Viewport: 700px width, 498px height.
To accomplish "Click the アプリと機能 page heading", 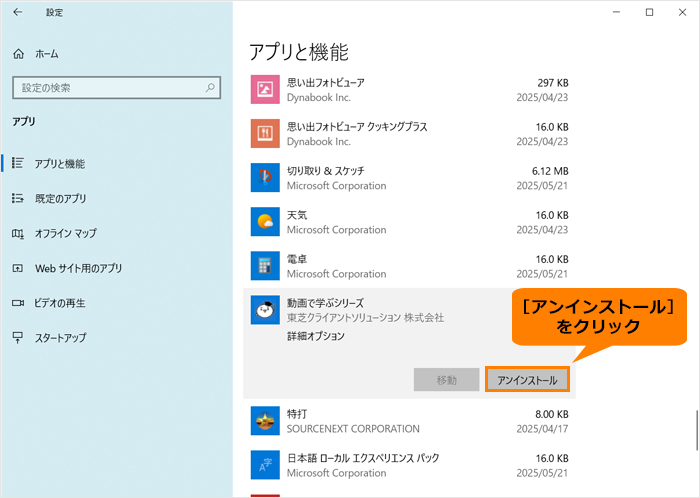I will coord(298,52).
